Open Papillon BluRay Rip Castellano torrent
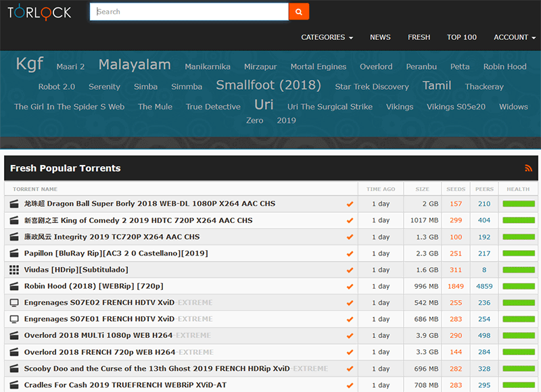 click(x=116, y=253)
